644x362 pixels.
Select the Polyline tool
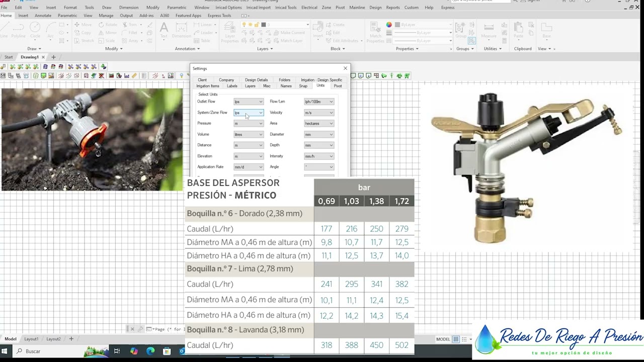pos(19,30)
